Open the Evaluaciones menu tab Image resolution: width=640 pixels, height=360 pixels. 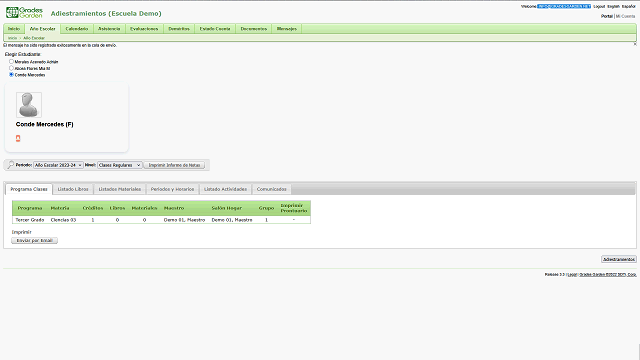144,29
